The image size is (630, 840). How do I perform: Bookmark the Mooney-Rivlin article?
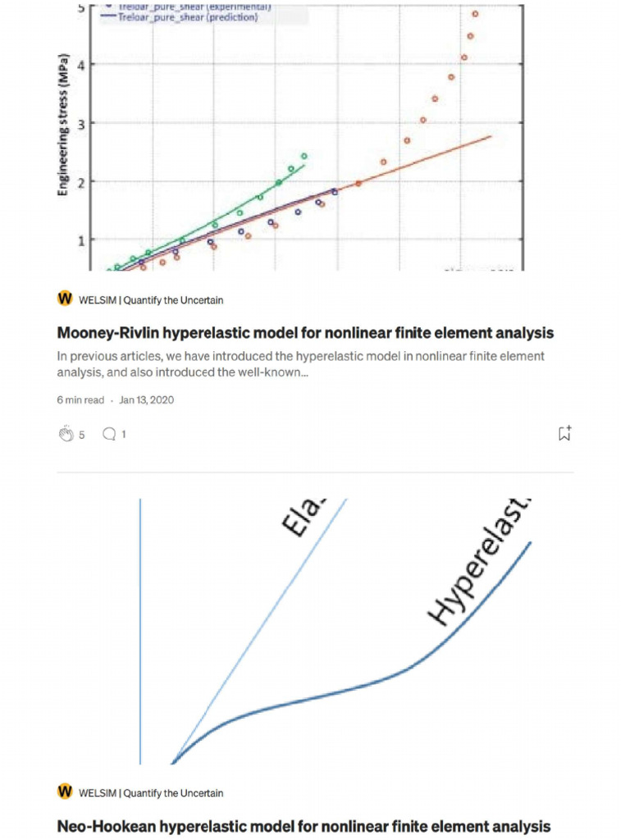click(x=564, y=434)
